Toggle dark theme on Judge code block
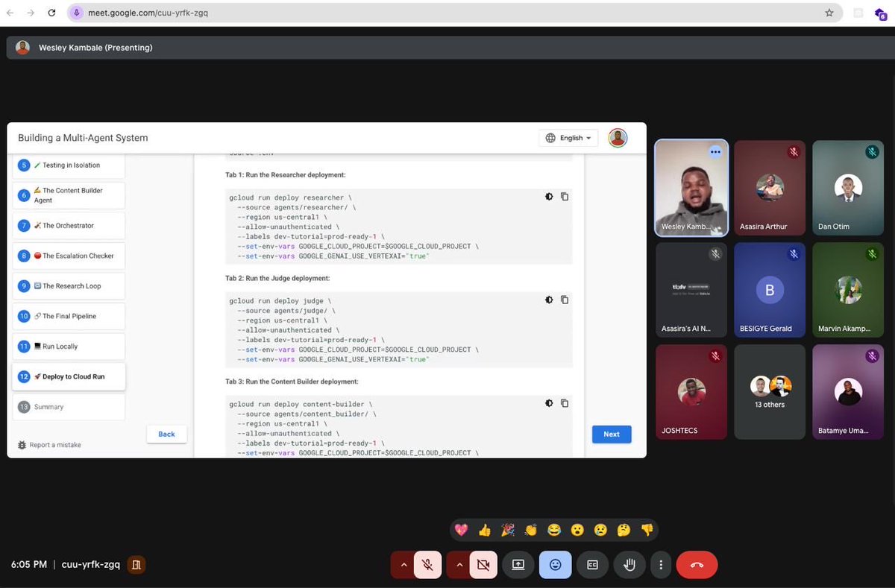This screenshot has height=588, width=895. [549, 300]
